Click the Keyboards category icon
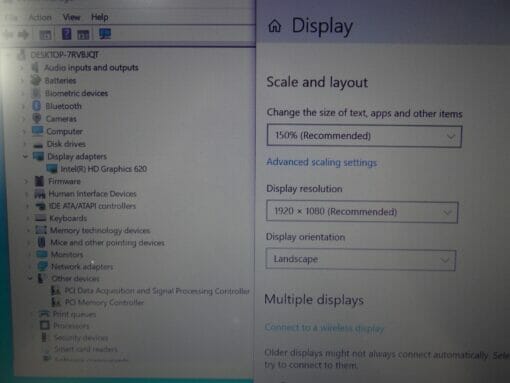510x383 pixels. pyautogui.click(x=41, y=218)
